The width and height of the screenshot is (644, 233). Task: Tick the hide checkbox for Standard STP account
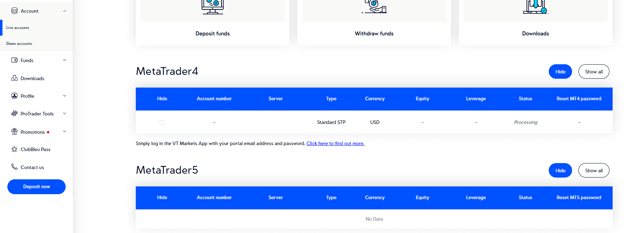coord(162,122)
